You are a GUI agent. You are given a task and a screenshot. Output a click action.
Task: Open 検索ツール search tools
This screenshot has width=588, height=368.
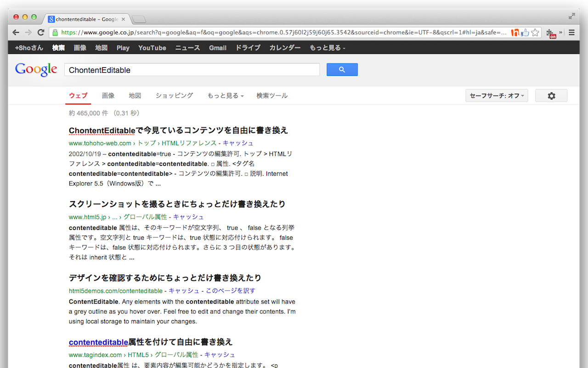point(272,96)
